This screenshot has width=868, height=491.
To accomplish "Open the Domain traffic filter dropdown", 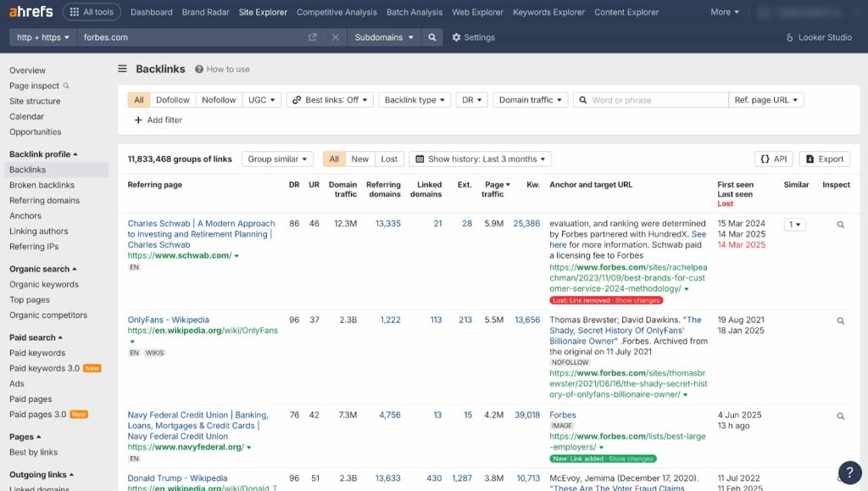I will tap(531, 99).
